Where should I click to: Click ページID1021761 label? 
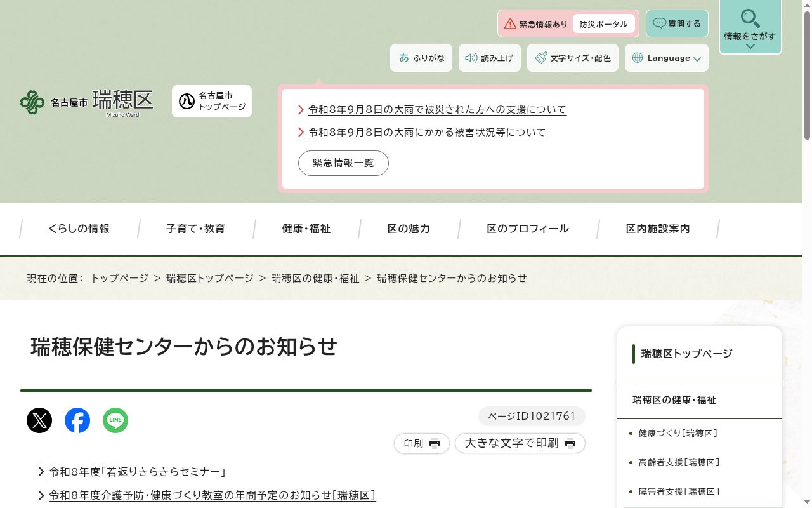(x=532, y=417)
